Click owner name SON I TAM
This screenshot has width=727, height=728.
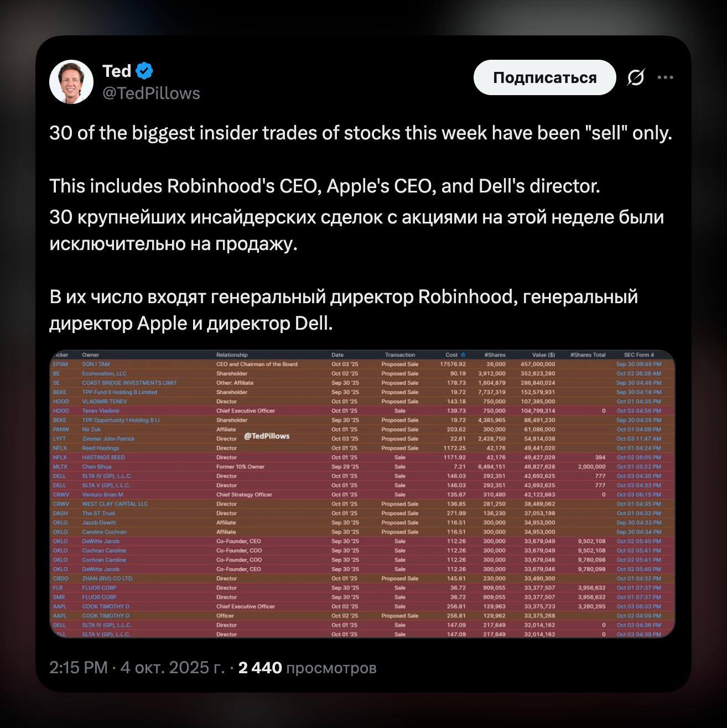pyautogui.click(x=96, y=364)
